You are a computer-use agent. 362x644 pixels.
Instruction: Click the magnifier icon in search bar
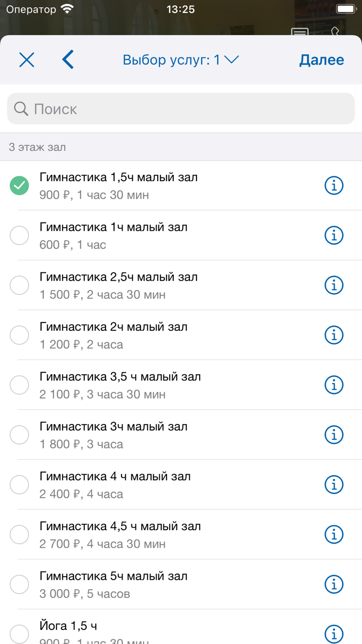[x=21, y=109]
